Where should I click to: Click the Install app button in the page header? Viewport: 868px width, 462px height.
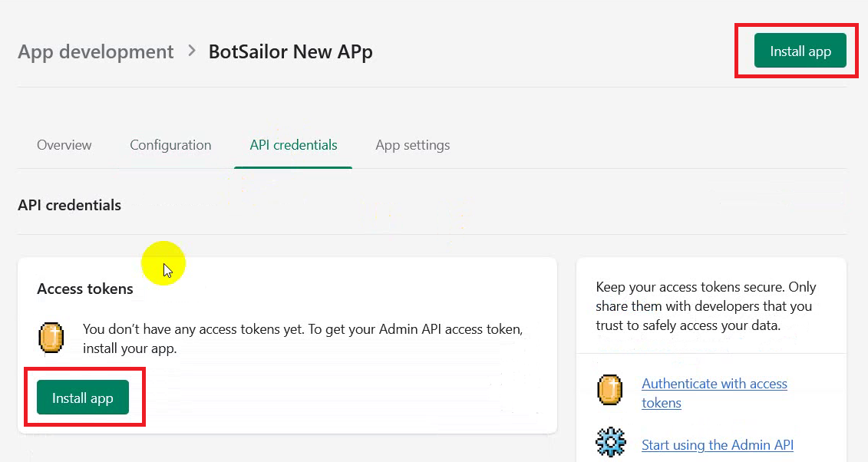pos(800,51)
